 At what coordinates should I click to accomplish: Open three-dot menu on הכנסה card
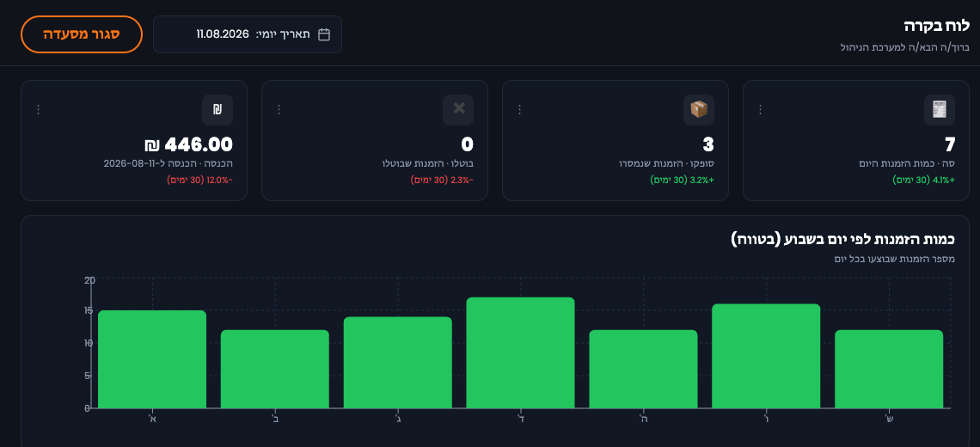(x=38, y=110)
